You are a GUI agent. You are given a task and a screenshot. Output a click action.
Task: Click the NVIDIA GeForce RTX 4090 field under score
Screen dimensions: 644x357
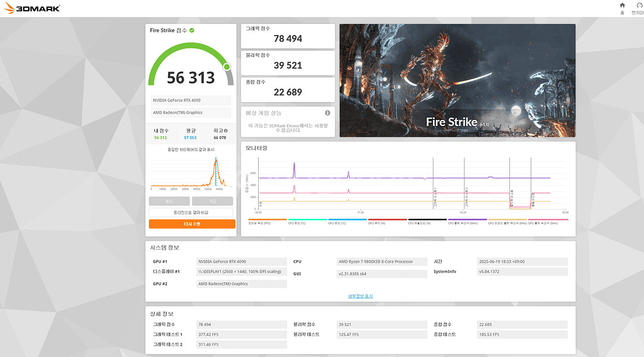tap(191, 100)
